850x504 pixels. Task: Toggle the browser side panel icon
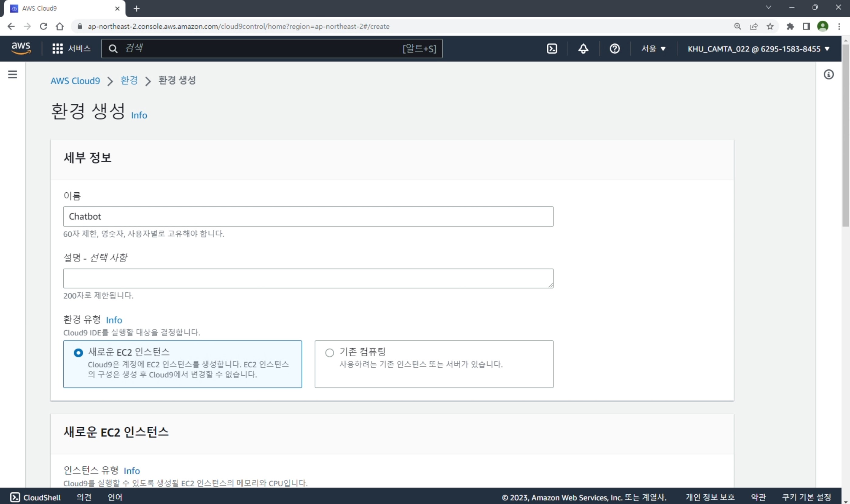pos(806,26)
